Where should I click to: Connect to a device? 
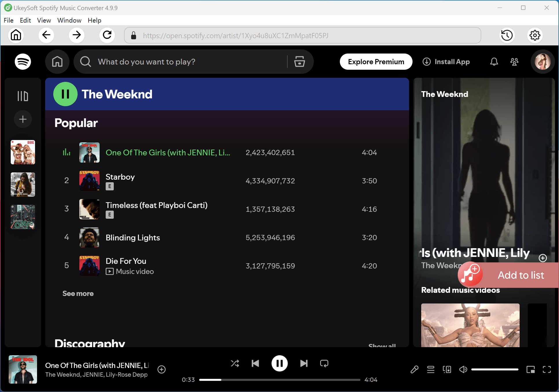point(447,369)
